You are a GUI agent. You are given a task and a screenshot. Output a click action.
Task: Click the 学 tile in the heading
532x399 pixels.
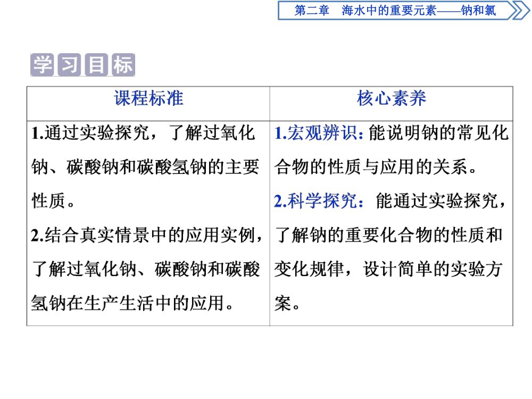tap(42, 64)
